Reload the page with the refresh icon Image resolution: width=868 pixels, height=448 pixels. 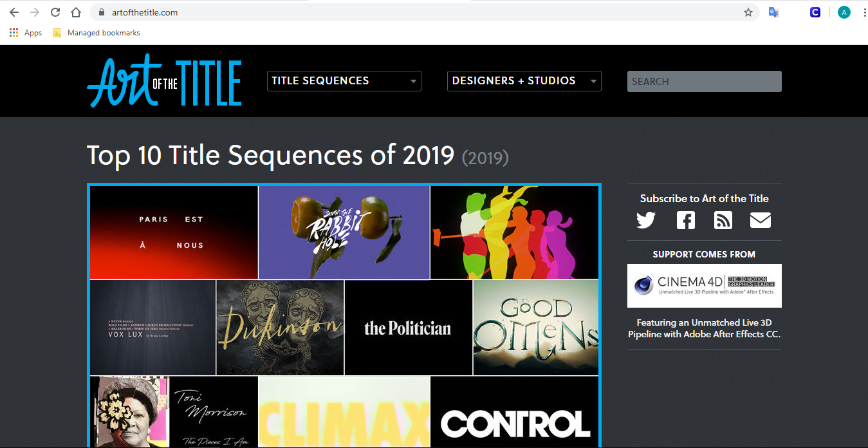[x=55, y=12]
